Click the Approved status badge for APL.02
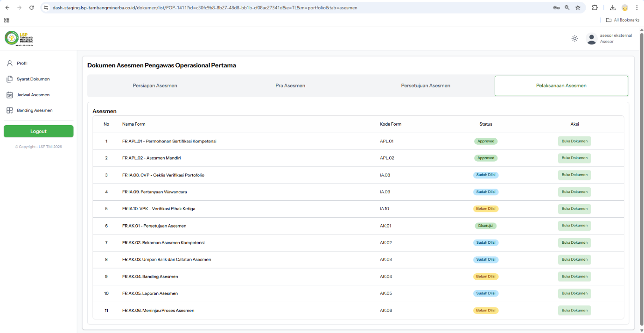644x333 pixels. 486,158
